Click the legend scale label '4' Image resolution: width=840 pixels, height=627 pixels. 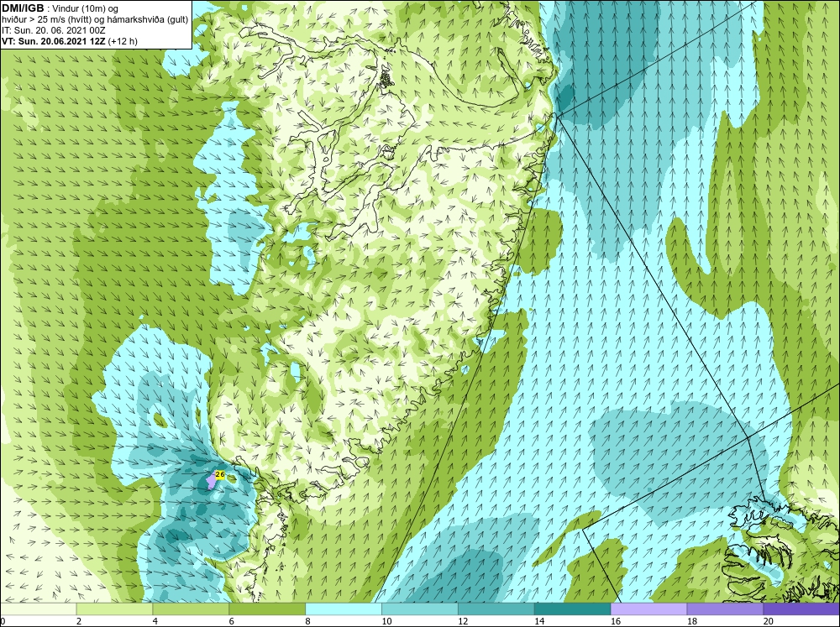click(155, 621)
